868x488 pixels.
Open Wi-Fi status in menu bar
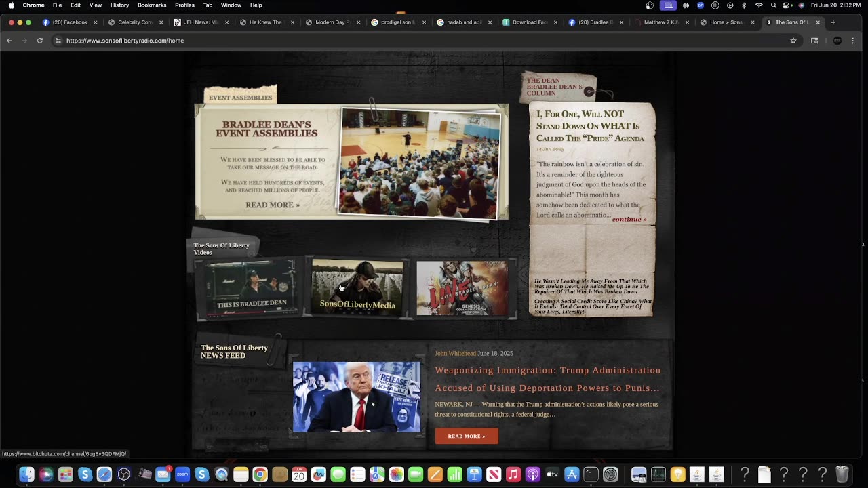759,5
